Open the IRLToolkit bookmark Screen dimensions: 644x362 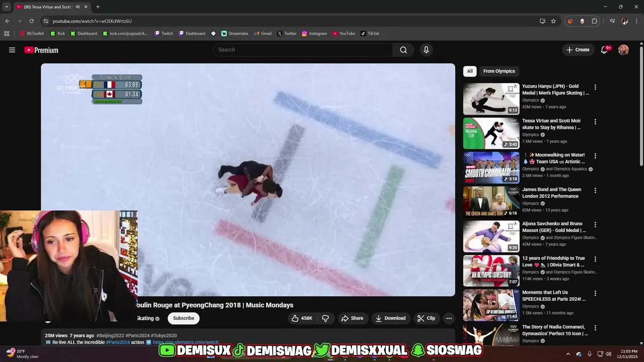(x=32, y=34)
